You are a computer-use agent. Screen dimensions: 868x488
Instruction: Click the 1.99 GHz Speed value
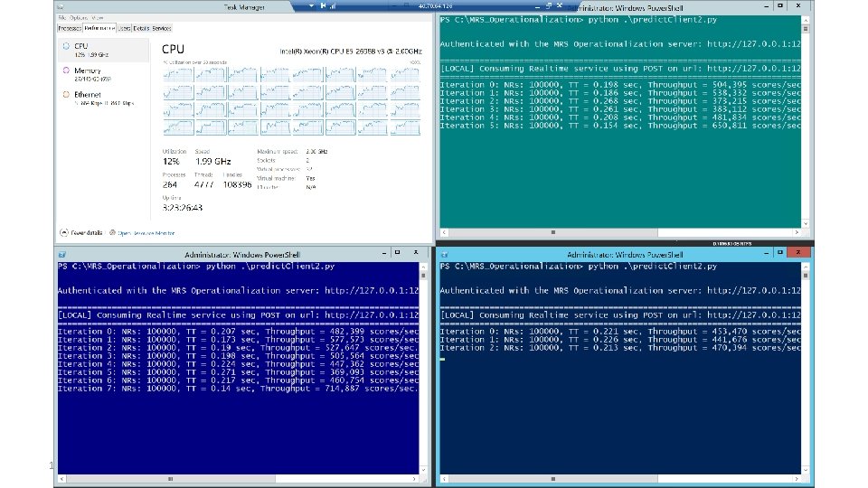tap(213, 162)
